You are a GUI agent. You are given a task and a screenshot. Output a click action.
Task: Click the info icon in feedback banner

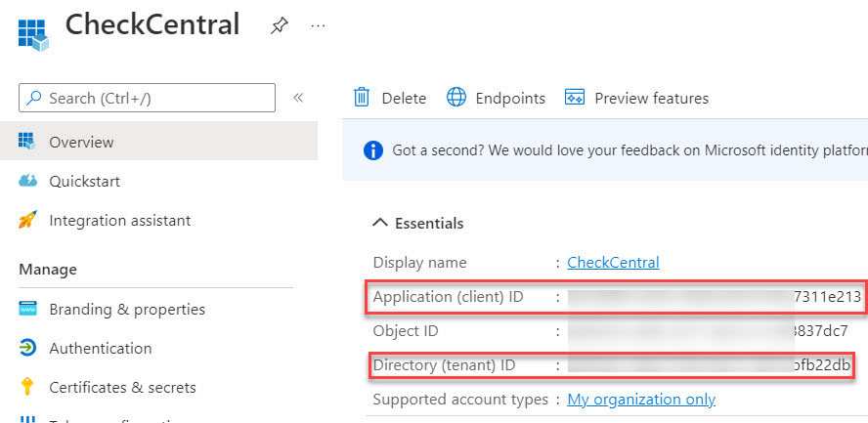(372, 150)
